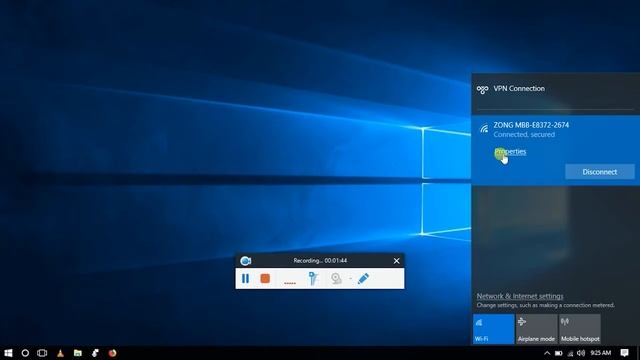Click the battery tray icon
Image resolution: width=640 pixels, height=360 pixels.
click(558, 353)
